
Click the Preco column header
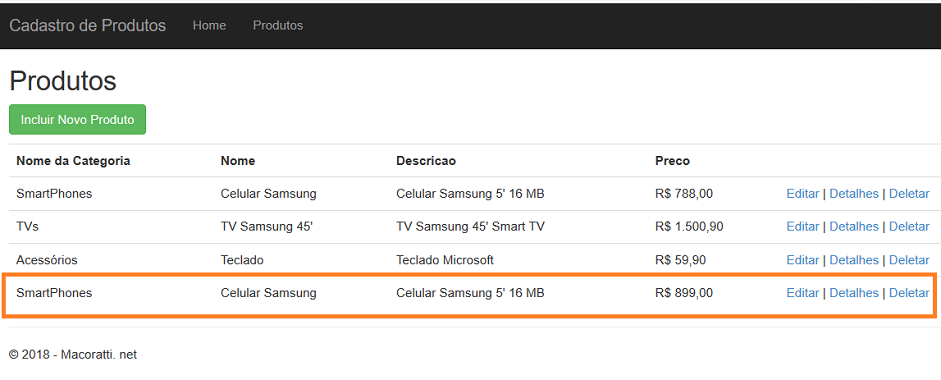(x=673, y=161)
